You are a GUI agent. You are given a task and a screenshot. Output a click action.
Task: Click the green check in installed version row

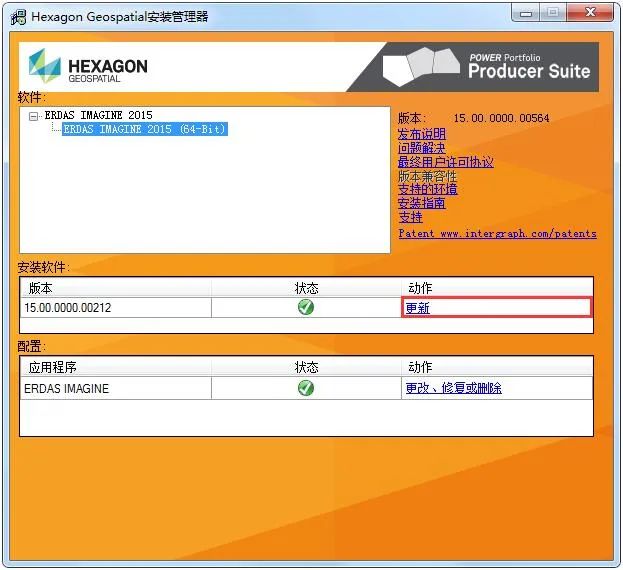306,307
